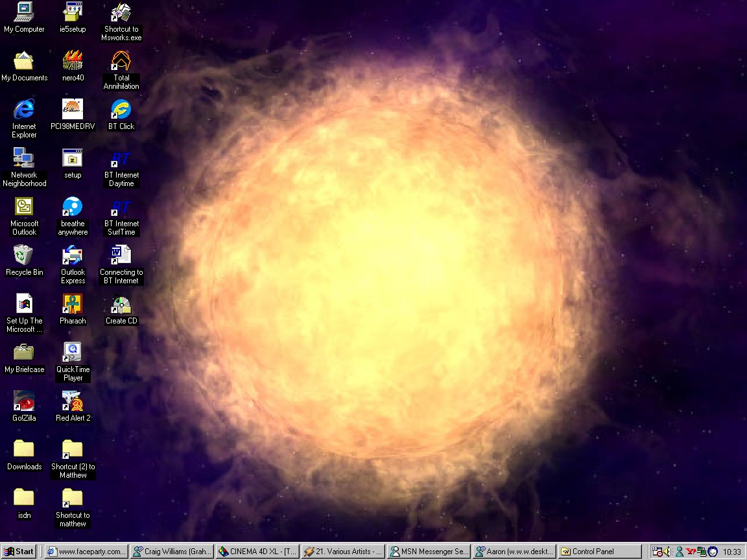Select the Outlook Express desktop icon
747x560 pixels.
(73, 257)
